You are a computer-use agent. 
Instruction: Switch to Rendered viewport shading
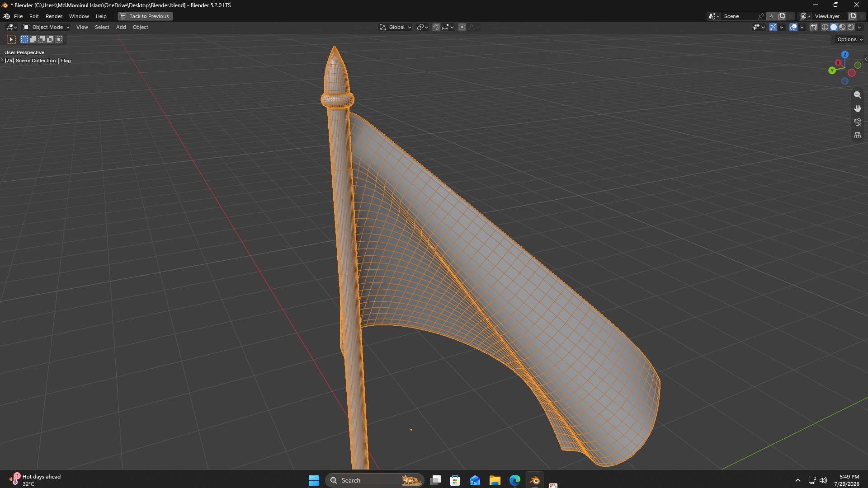851,27
